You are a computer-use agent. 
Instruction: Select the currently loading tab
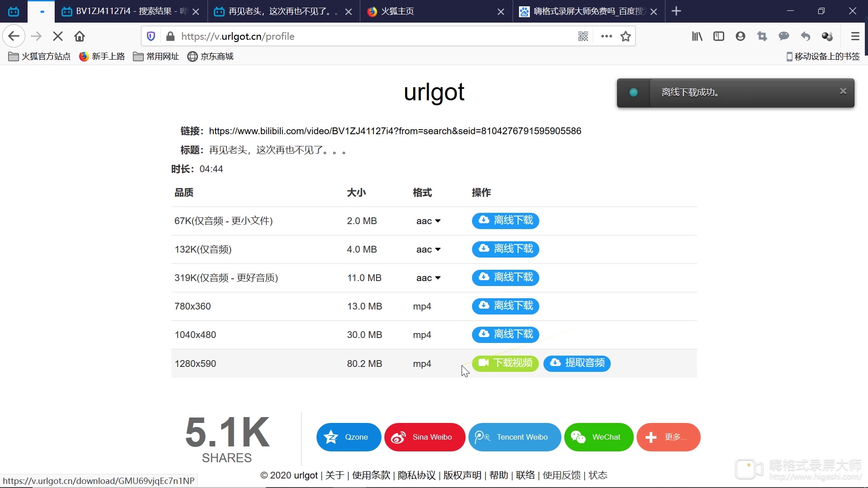click(41, 11)
